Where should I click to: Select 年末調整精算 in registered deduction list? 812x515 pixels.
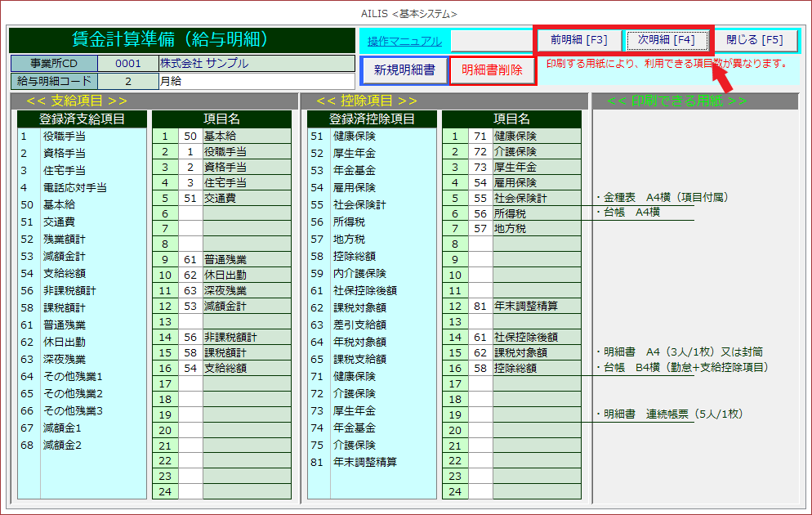365,463
